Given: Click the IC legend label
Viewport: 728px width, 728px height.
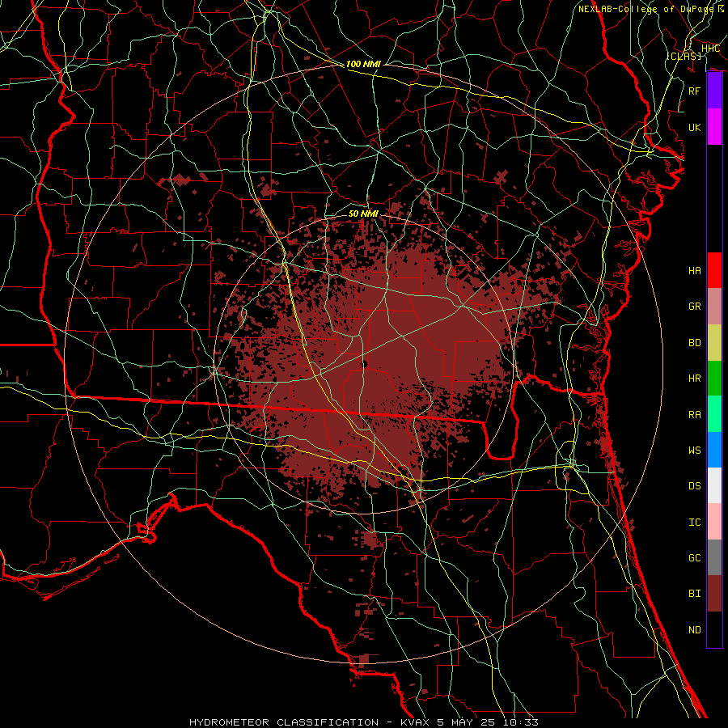Looking at the screenshot, I should pyautogui.click(x=695, y=523).
